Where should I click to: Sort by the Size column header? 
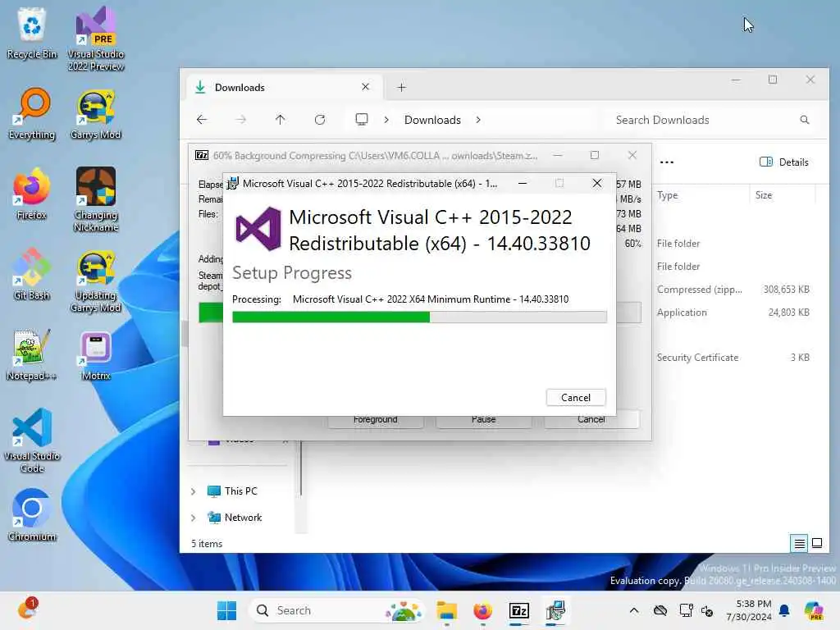[x=764, y=195]
